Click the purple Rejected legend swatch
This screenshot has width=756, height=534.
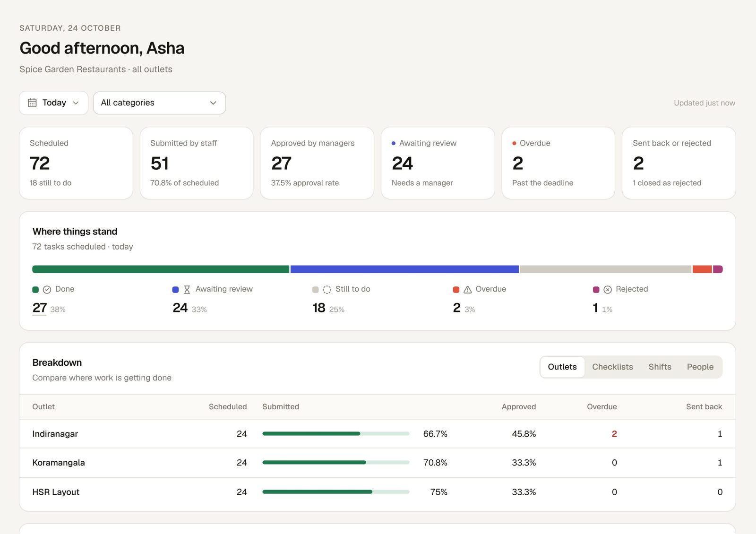tap(596, 290)
